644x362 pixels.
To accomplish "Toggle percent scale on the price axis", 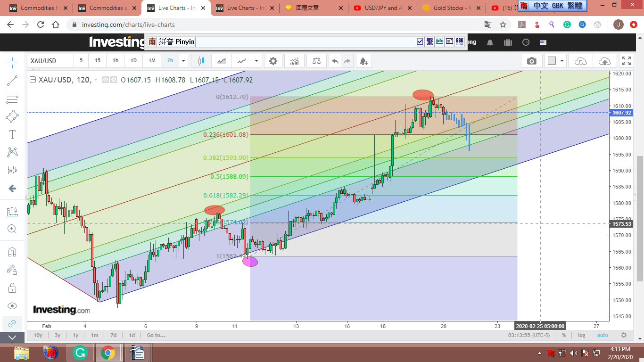I will pos(564,335).
